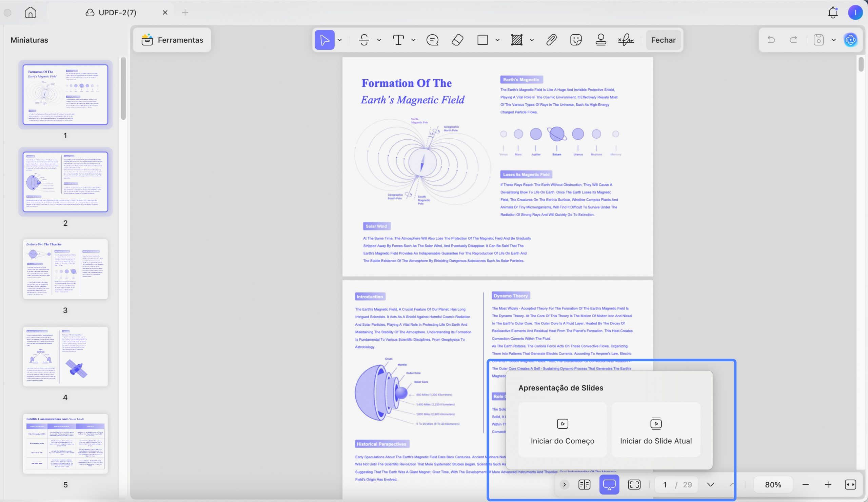Expand the text tool options
The height and width of the screenshot is (502, 868).
[x=413, y=40]
